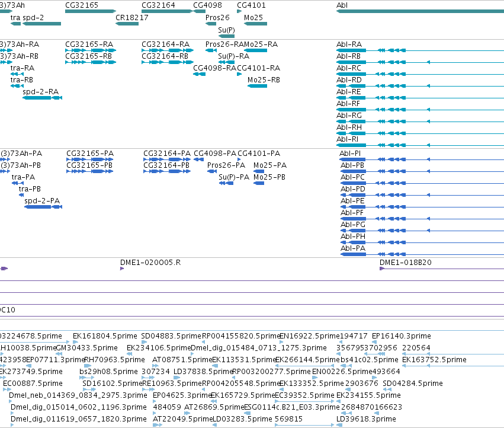The width and height of the screenshot is (504, 428).
Task: Click transcript CG4098-RA
Action: click(x=215, y=68)
